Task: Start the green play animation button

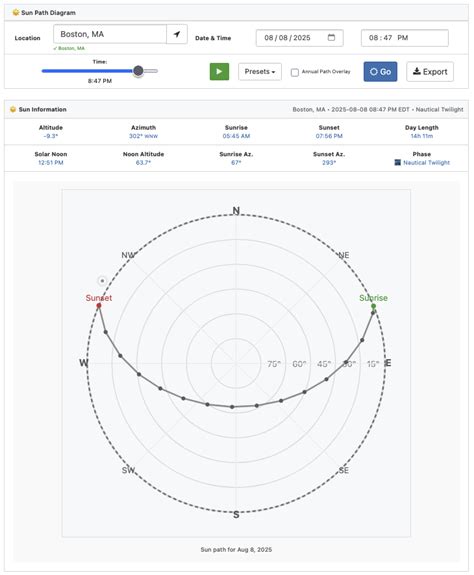Action: [219, 72]
